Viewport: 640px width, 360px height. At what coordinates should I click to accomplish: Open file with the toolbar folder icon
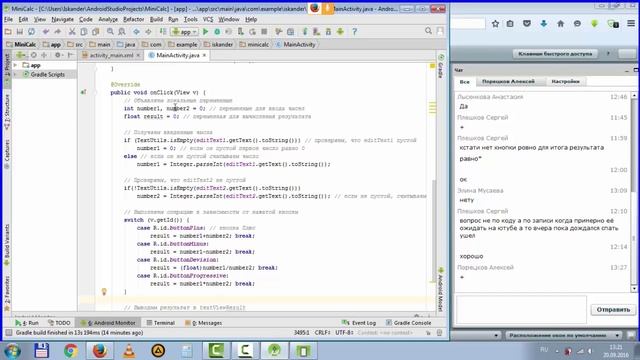click(x=8, y=31)
